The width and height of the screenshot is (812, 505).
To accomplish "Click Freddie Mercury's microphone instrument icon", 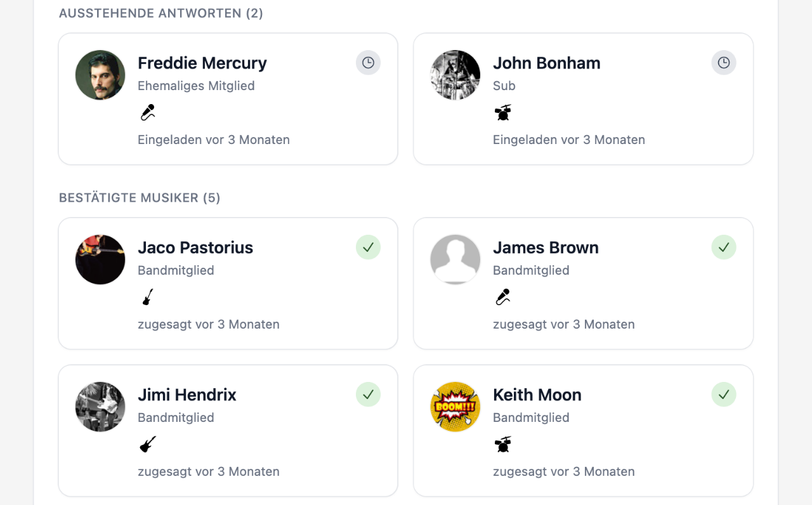I will [148, 113].
